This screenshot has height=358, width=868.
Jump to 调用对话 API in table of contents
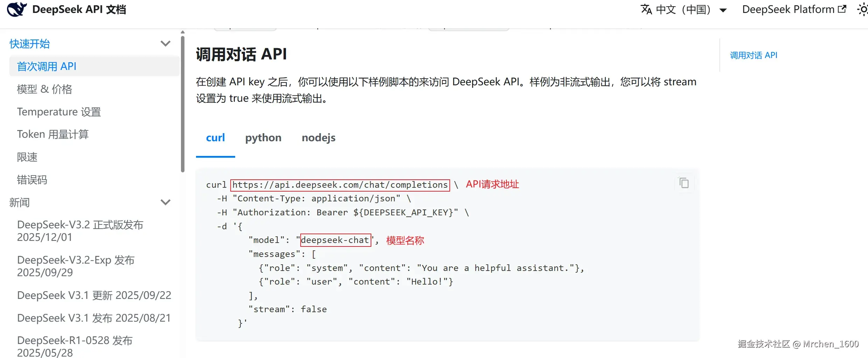pos(753,55)
